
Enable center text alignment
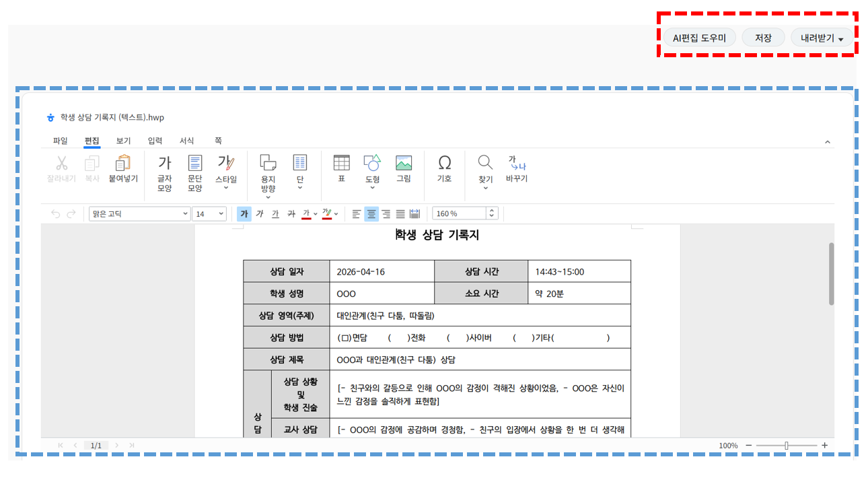[x=371, y=213]
